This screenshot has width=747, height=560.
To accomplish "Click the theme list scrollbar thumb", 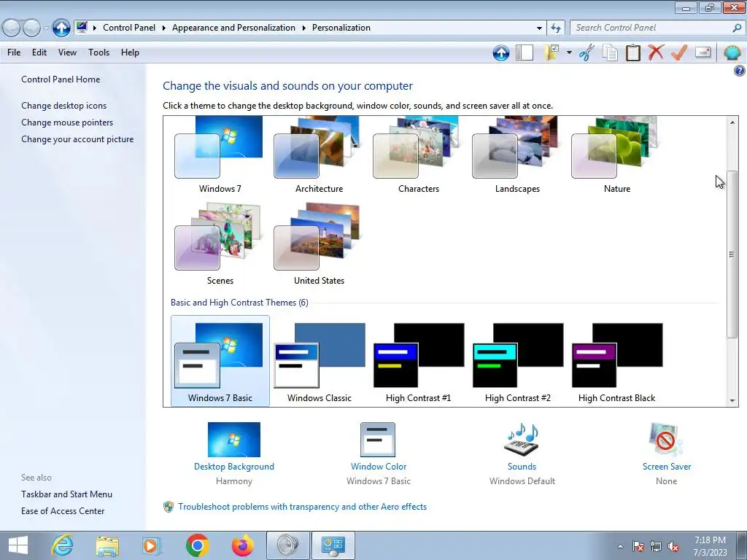I will [x=732, y=254].
